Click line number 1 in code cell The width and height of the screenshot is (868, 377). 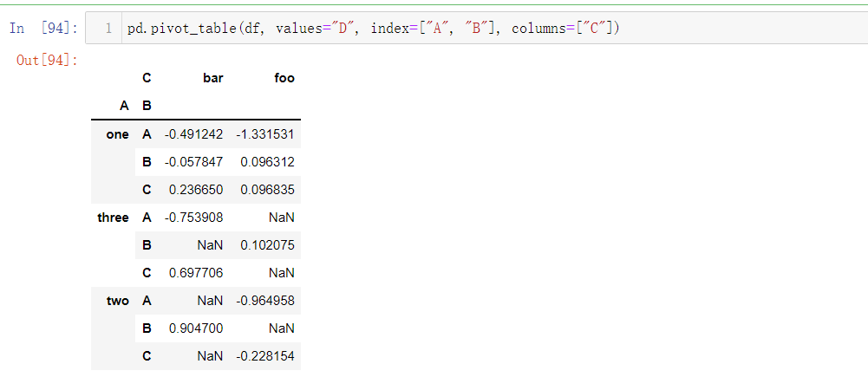(108, 29)
